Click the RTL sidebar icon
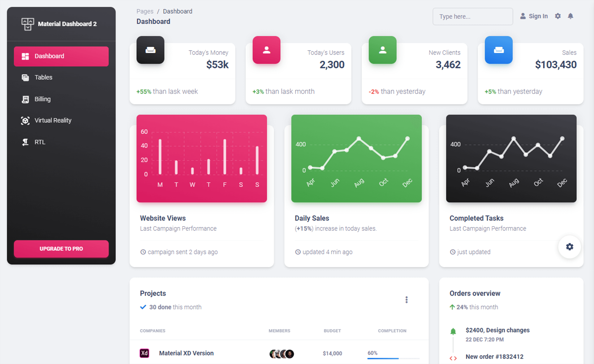594x364 pixels. [x=24, y=142]
